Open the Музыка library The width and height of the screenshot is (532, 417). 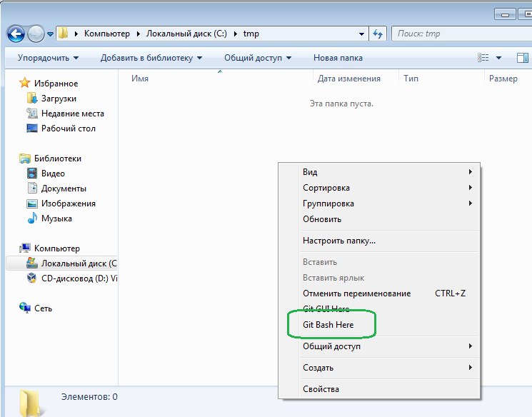(56, 218)
